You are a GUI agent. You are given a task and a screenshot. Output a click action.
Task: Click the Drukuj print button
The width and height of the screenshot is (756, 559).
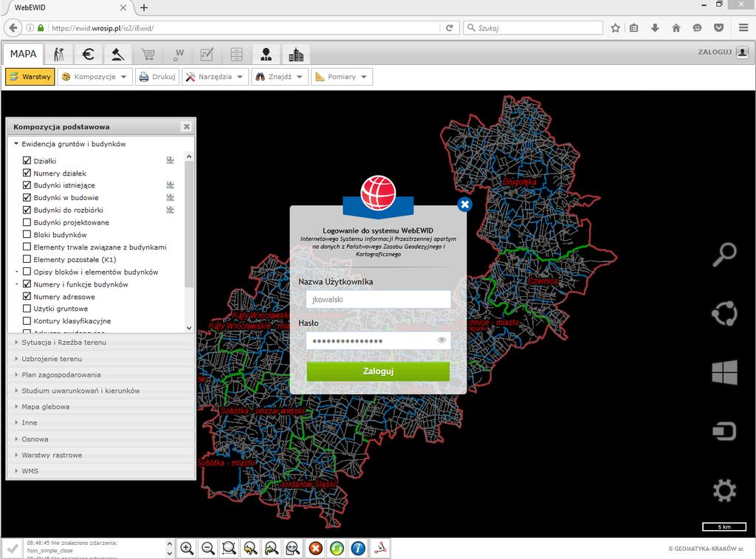[158, 77]
